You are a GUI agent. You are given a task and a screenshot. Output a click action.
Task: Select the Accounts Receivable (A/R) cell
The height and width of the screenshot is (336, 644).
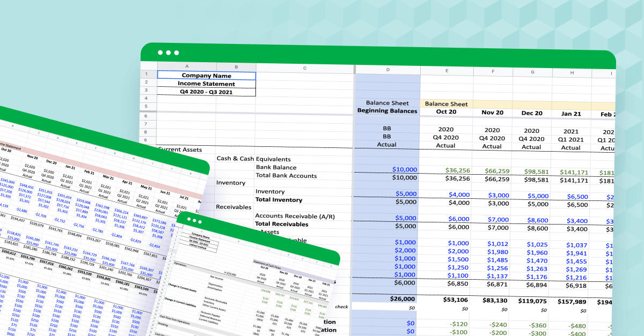(294, 216)
